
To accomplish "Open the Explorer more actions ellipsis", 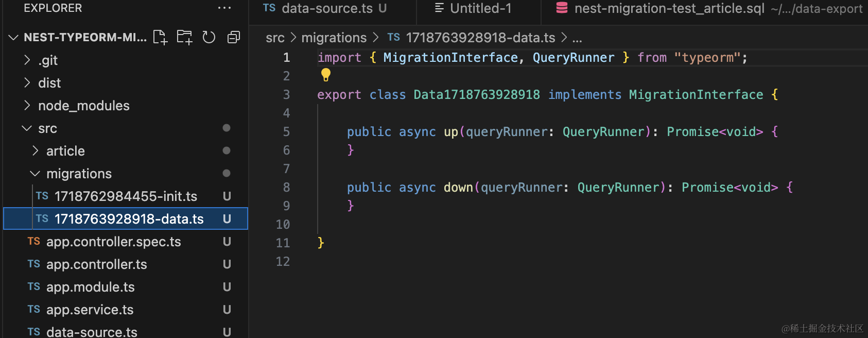I will [x=224, y=8].
